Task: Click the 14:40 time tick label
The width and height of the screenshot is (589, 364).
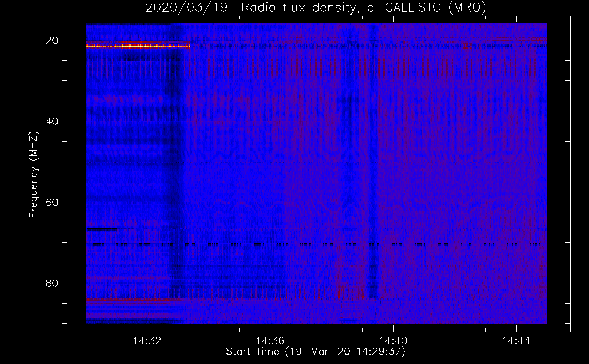Action: [x=393, y=341]
